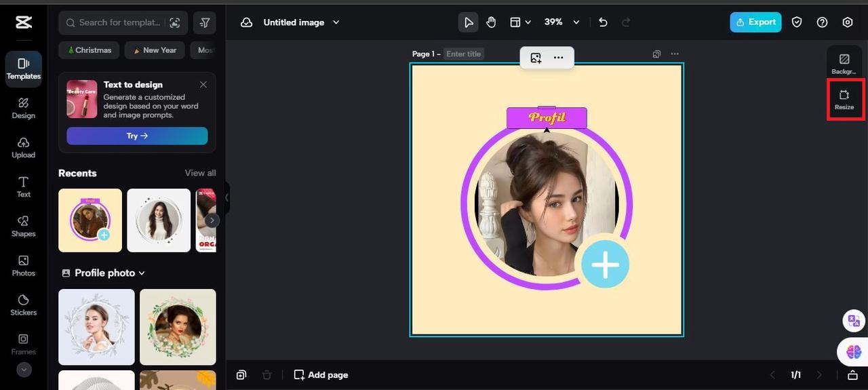Click the Try button
Screen dimensions: 868x390
tap(137, 136)
